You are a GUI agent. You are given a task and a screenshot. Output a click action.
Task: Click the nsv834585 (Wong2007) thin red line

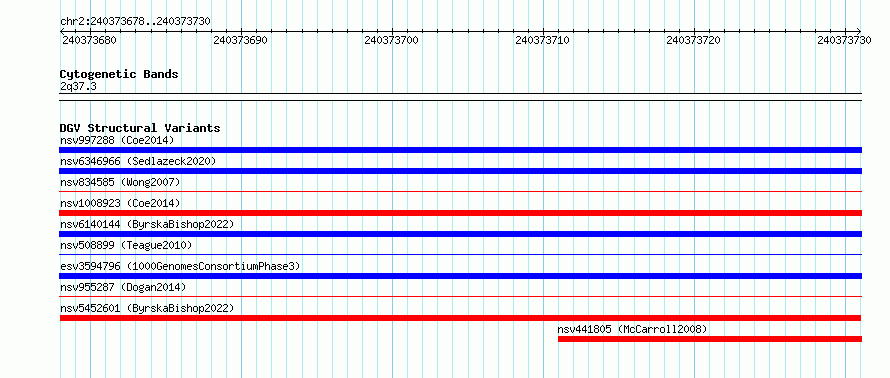(x=460, y=192)
